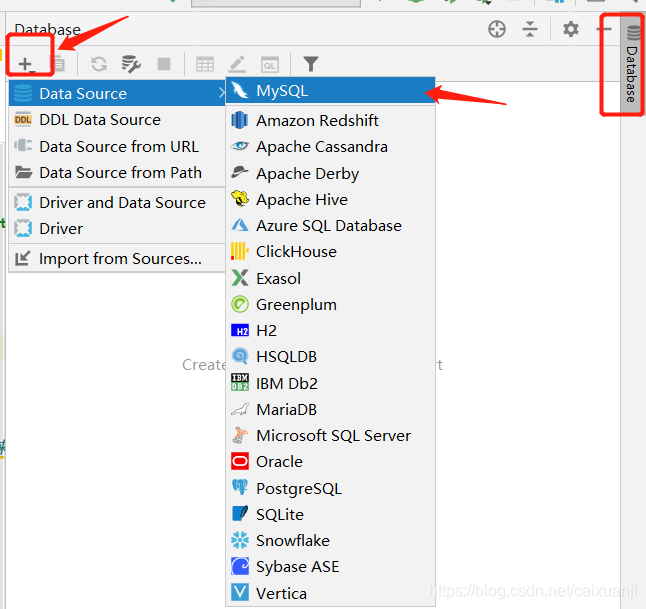Image resolution: width=646 pixels, height=609 pixels.
Task: Choose Vertica data source
Action: [x=330, y=593]
